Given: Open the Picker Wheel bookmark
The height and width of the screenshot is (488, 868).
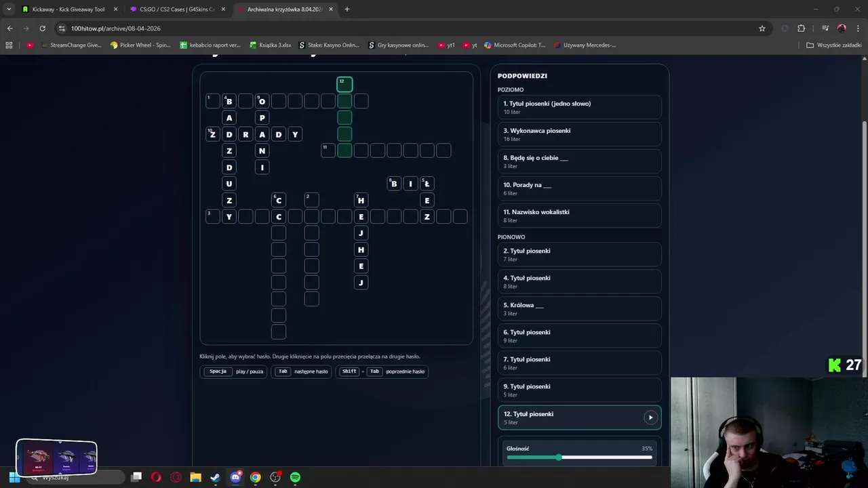Looking at the screenshot, I should point(140,45).
